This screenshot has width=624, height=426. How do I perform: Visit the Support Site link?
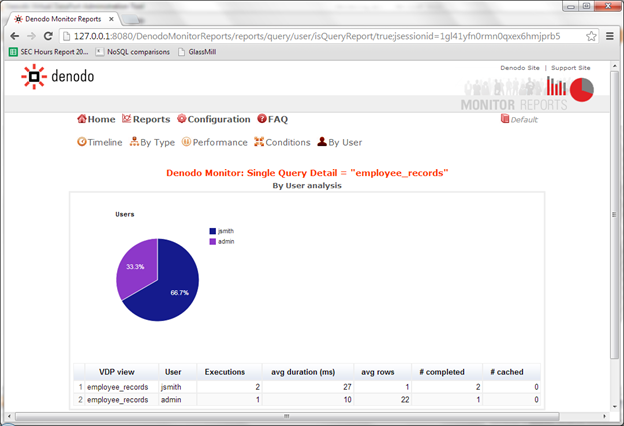pyautogui.click(x=571, y=68)
